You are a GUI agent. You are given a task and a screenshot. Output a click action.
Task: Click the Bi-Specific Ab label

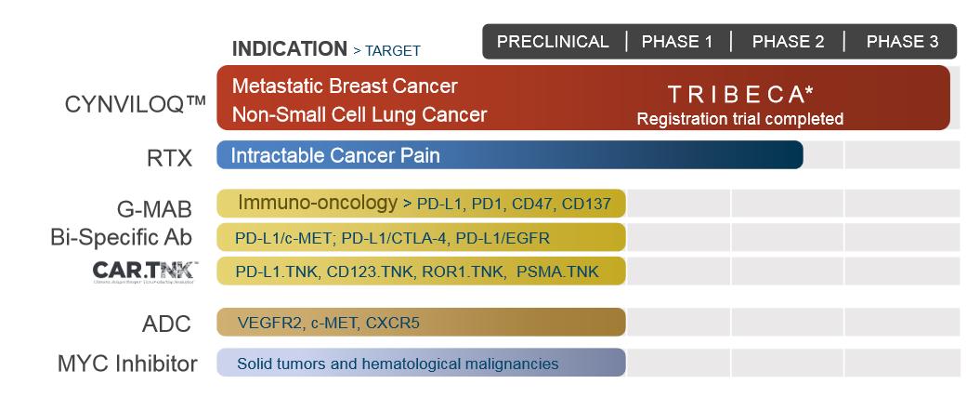tap(121, 238)
